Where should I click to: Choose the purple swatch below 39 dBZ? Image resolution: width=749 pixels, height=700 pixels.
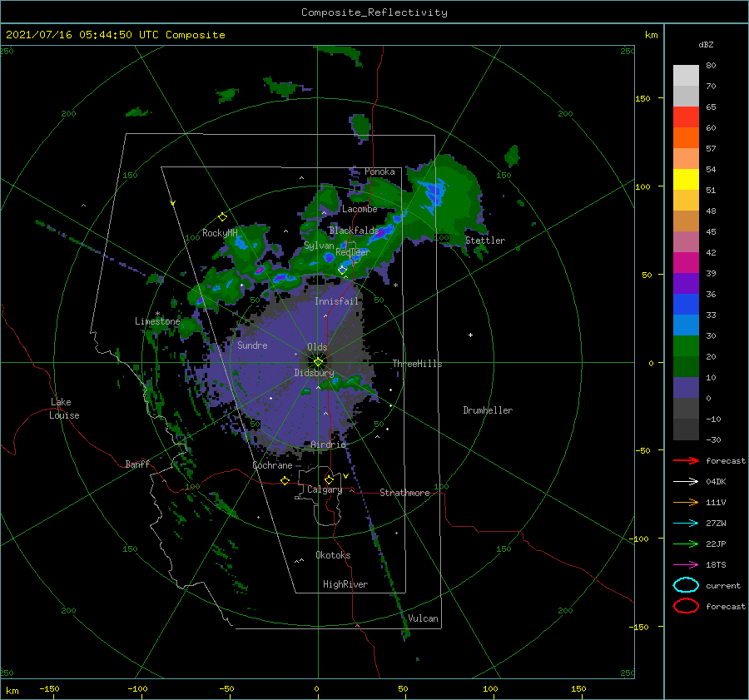click(686, 284)
